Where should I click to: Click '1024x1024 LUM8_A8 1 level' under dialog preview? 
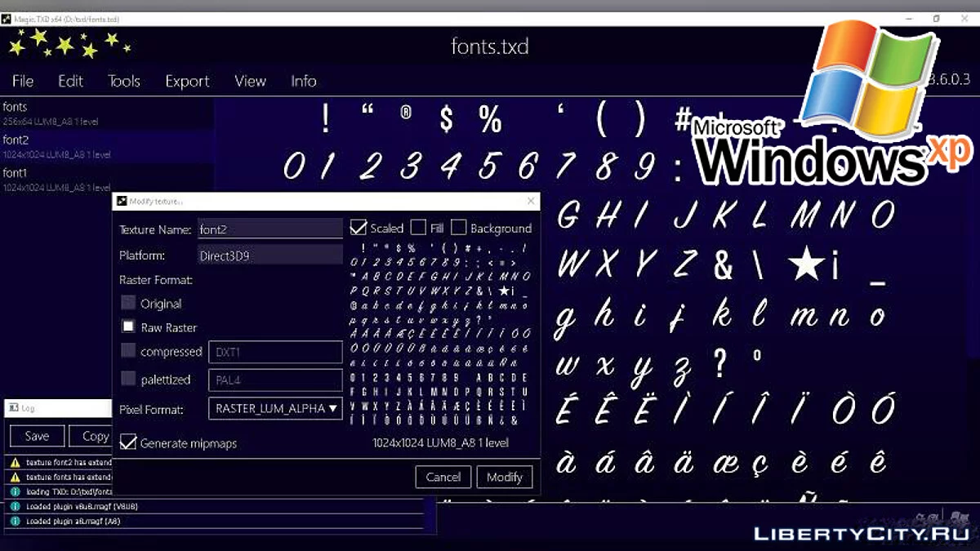(440, 442)
